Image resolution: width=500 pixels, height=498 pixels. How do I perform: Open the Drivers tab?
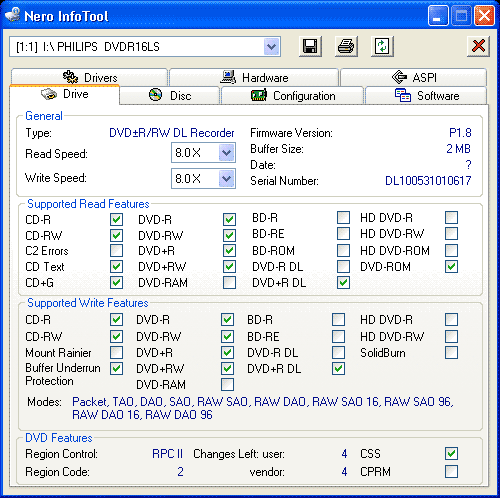[89, 77]
